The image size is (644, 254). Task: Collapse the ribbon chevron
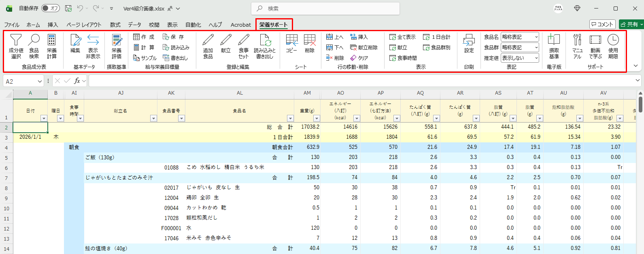click(635, 66)
